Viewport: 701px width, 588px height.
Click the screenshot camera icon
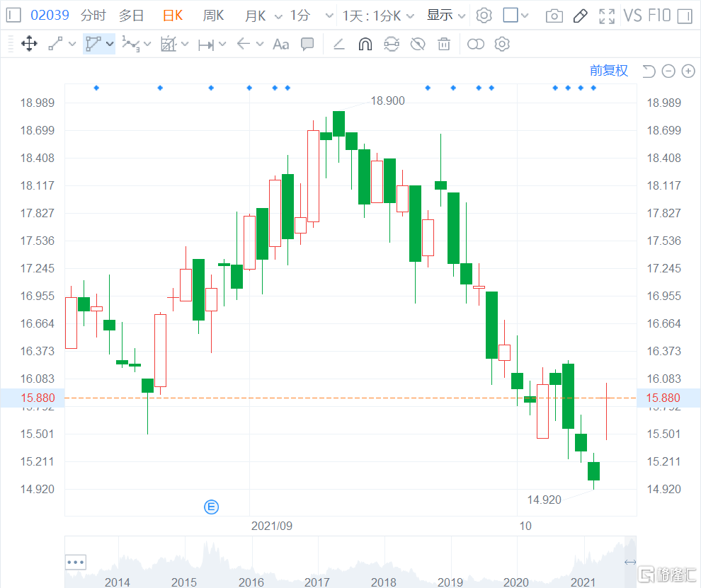554,16
